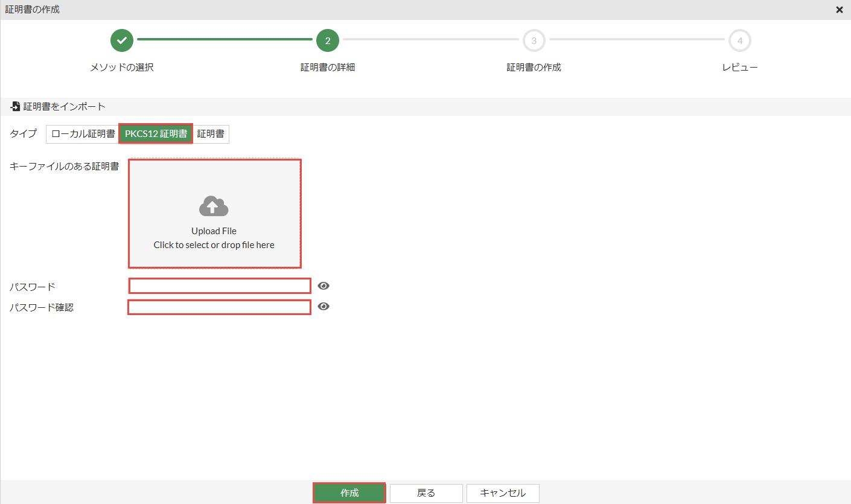The width and height of the screenshot is (851, 504).
Task: Choose the 証明書 type option
Action: pyautogui.click(x=211, y=134)
